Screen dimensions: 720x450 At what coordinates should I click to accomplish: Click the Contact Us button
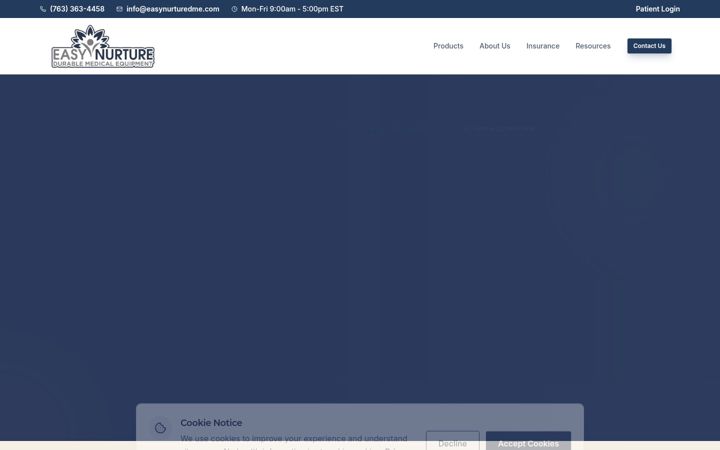[x=649, y=46]
